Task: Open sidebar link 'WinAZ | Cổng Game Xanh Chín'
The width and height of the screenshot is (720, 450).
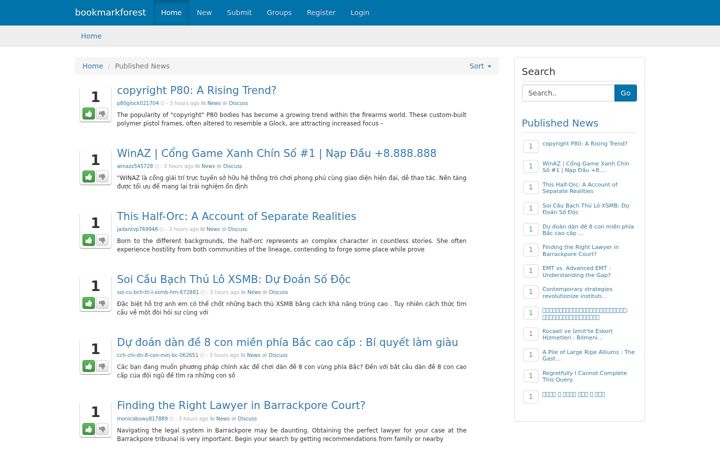Action: [x=585, y=167]
